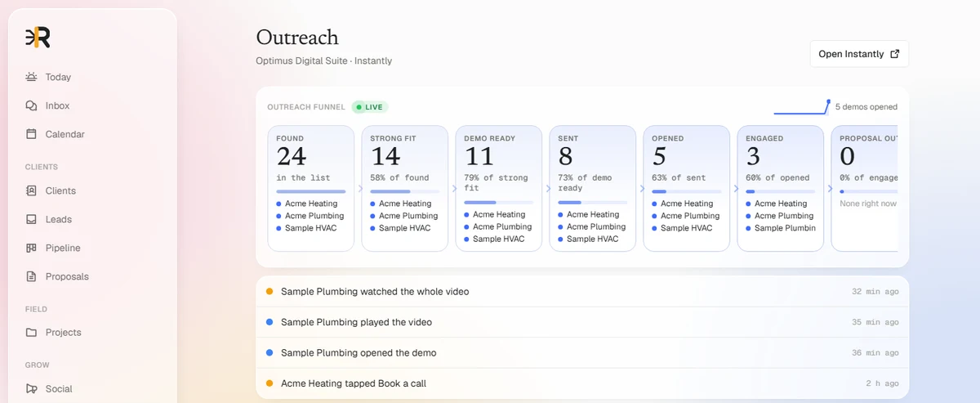Viewport: 980px width, 403px height.
Task: Click the megaphone icon beside Social
Action: 31,389
